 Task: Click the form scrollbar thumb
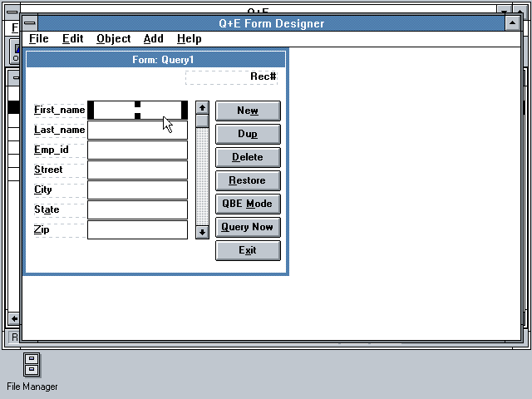[x=202, y=121]
